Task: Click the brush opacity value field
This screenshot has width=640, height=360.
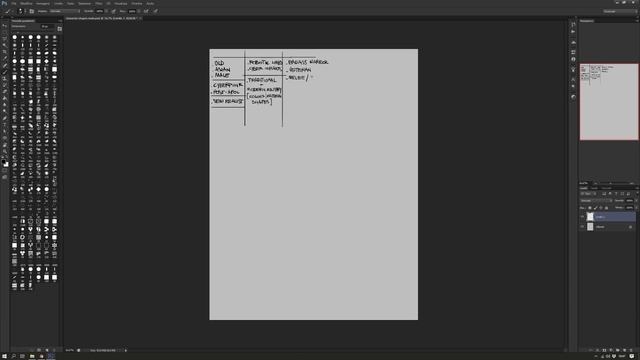Action: click(100, 11)
